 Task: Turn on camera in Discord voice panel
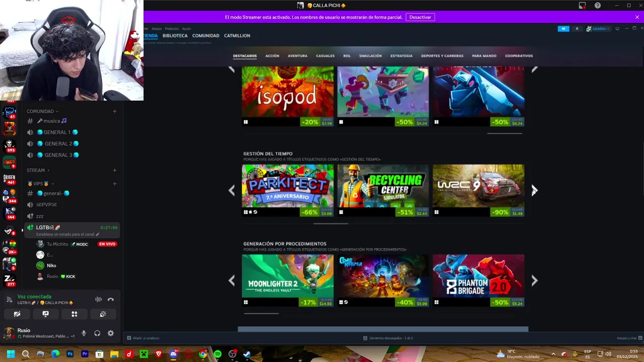[17, 314]
